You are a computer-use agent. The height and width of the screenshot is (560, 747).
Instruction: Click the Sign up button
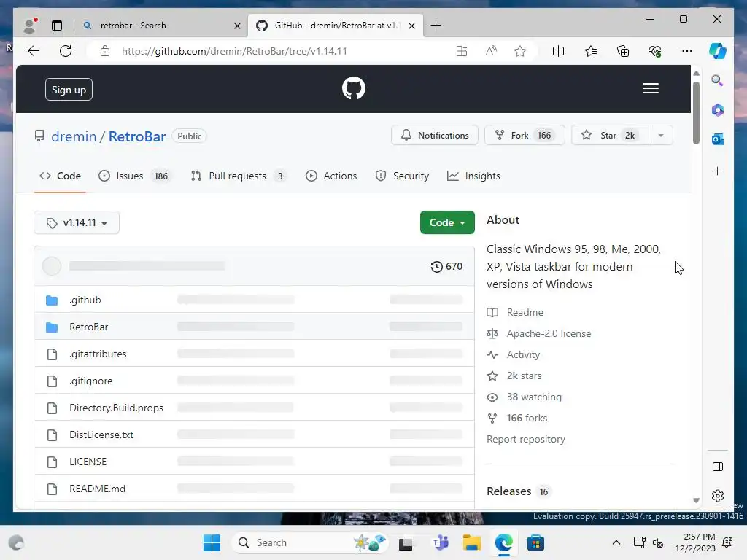click(69, 90)
